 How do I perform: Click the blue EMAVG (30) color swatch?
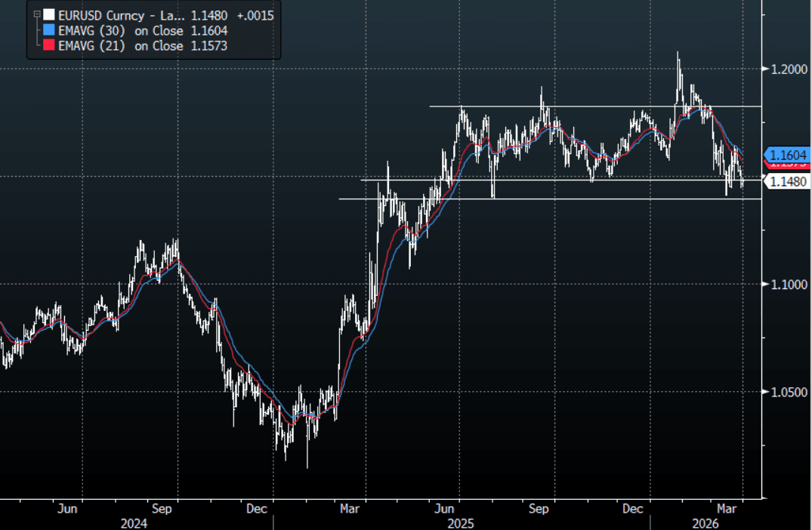[x=49, y=30]
